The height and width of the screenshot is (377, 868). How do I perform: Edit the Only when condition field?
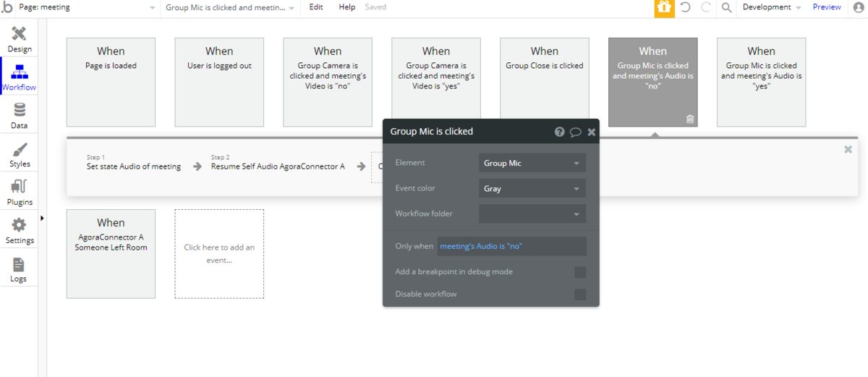pyautogui.click(x=512, y=246)
